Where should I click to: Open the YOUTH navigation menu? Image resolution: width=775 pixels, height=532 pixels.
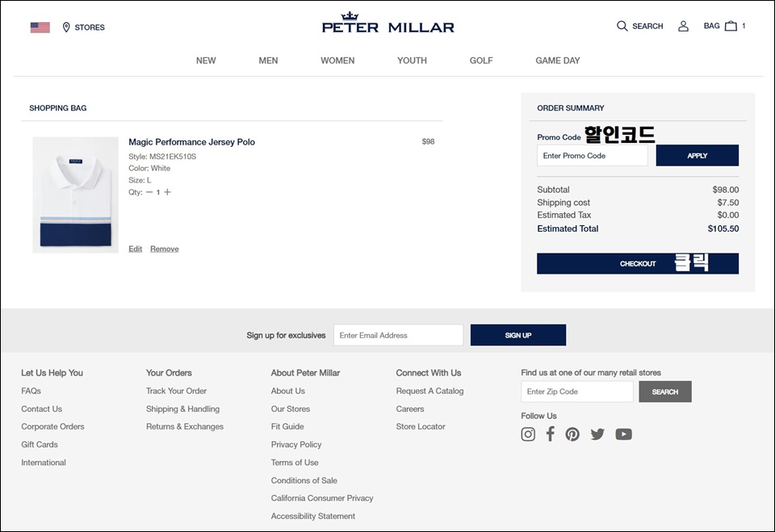413,61
